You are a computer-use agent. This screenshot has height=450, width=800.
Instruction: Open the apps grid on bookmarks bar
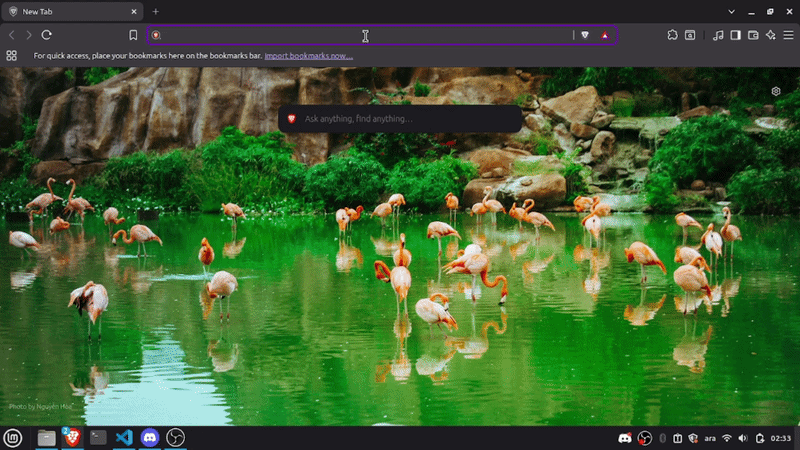click(12, 56)
